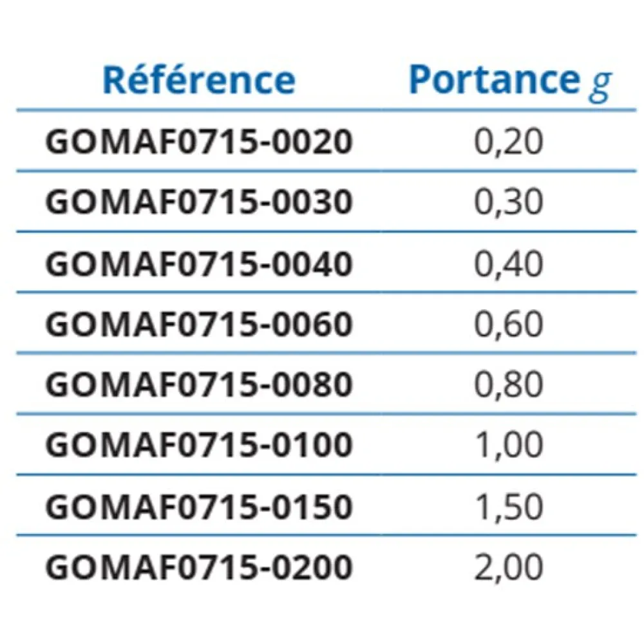
Task: Click the word Portance in header
Action: 493,80
